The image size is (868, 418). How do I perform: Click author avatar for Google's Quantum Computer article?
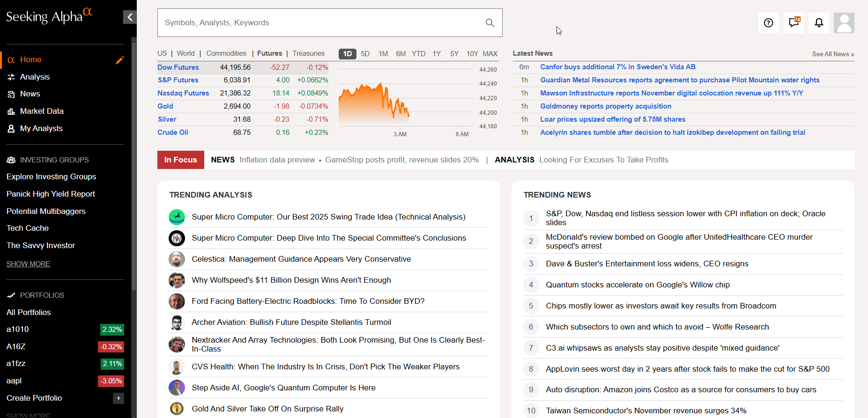coord(177,388)
